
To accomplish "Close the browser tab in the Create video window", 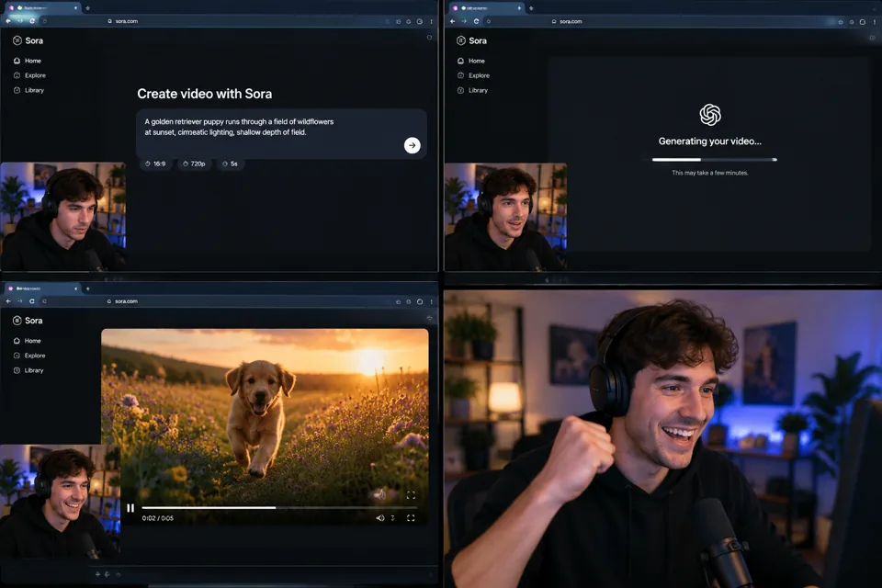I will point(76,8).
